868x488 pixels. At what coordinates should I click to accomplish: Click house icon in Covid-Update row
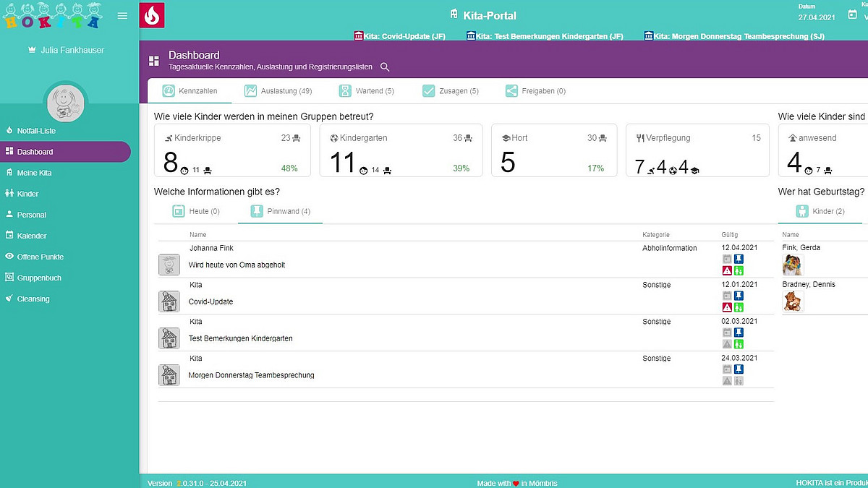(169, 301)
